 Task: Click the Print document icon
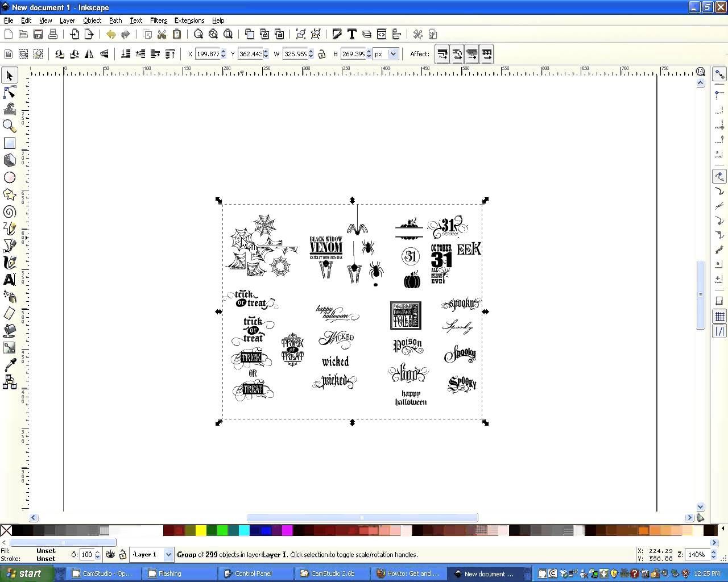coord(53,34)
